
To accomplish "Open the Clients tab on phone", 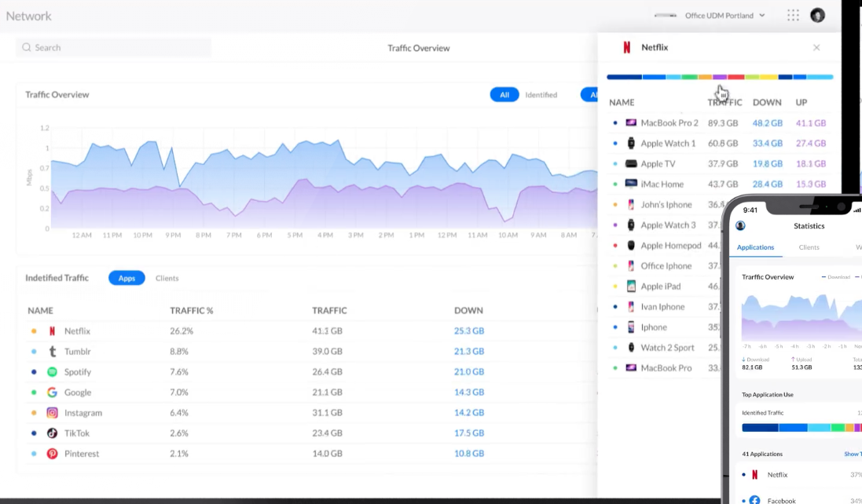I will click(x=809, y=247).
